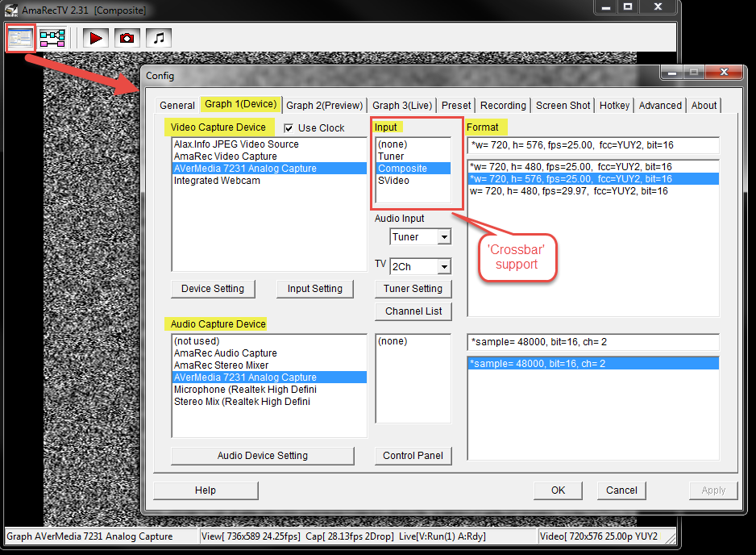Click the Apply button
This screenshot has height=555, width=756.
point(713,490)
